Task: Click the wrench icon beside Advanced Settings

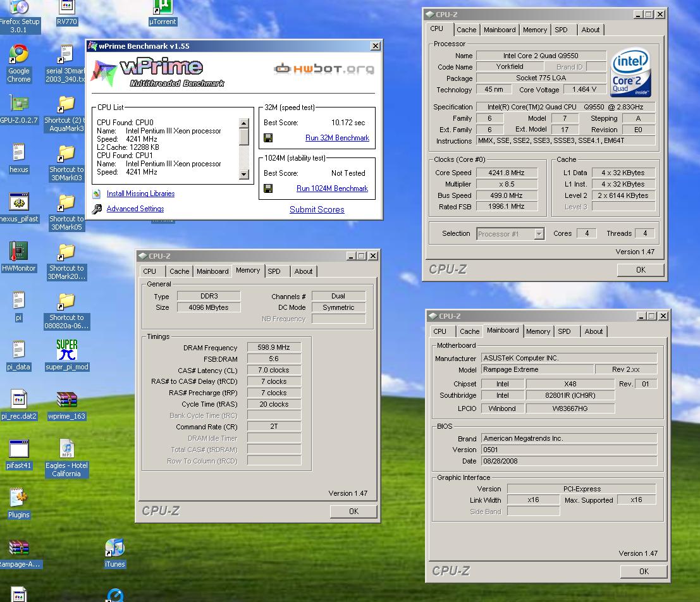Action: click(97, 209)
